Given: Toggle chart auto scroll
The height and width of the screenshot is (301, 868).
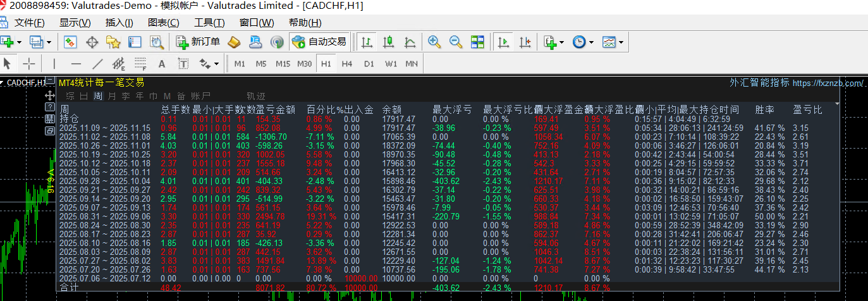Looking at the screenshot, I should pyautogui.click(x=503, y=42).
